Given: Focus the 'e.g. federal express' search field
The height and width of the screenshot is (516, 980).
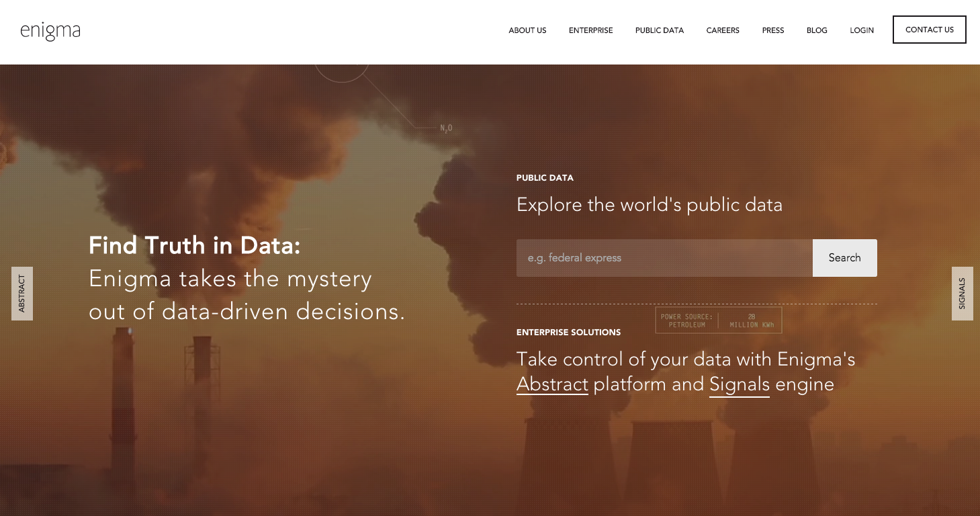Looking at the screenshot, I should [x=664, y=258].
